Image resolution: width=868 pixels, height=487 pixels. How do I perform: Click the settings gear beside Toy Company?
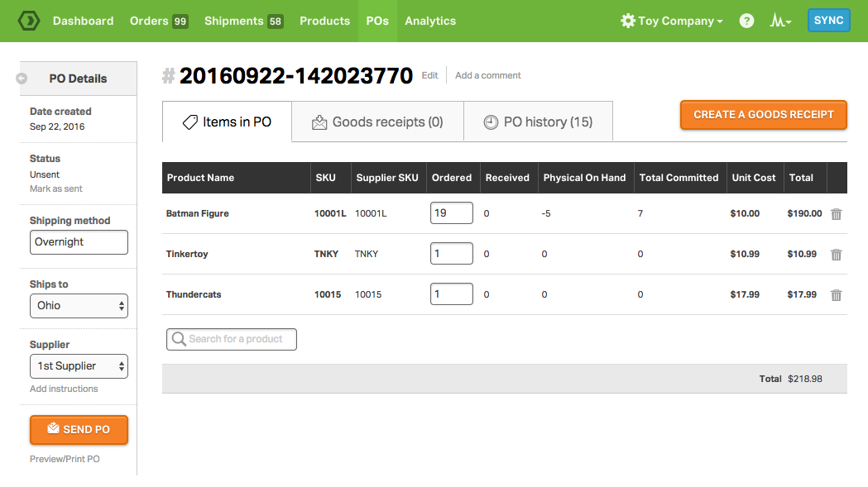[628, 21]
